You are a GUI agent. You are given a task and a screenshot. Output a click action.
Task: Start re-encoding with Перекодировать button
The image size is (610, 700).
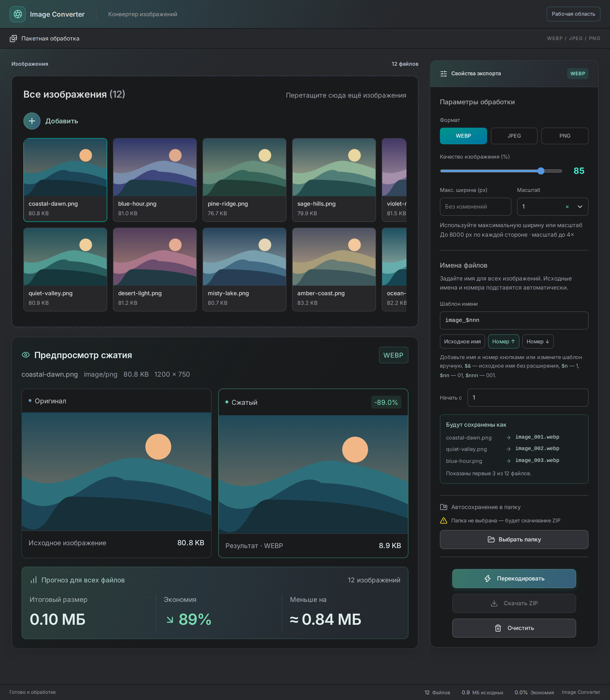(x=514, y=579)
